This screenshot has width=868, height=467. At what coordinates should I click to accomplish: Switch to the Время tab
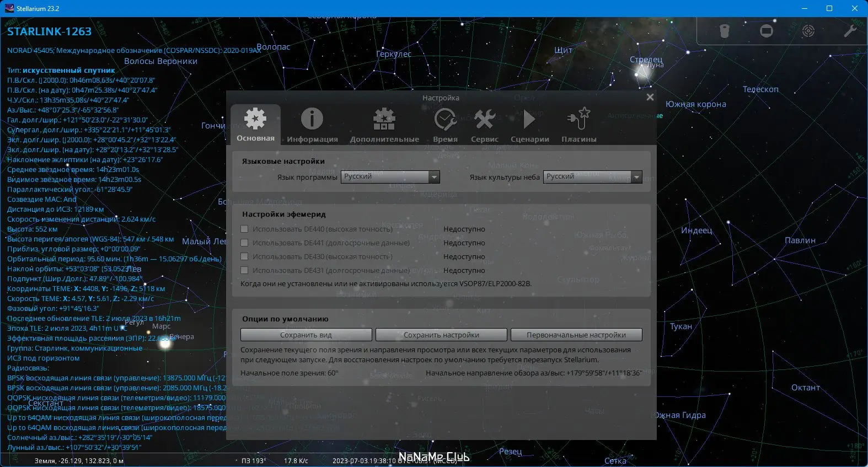(x=445, y=125)
